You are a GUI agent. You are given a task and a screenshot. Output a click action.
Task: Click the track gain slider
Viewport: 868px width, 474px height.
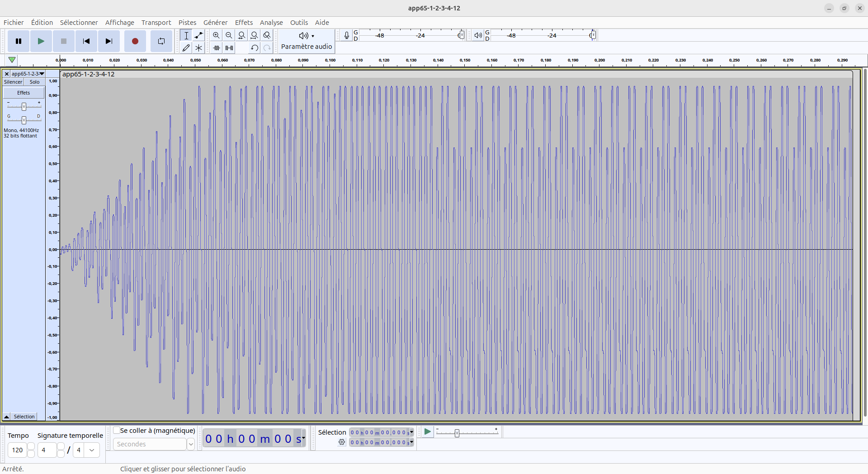[x=24, y=106]
